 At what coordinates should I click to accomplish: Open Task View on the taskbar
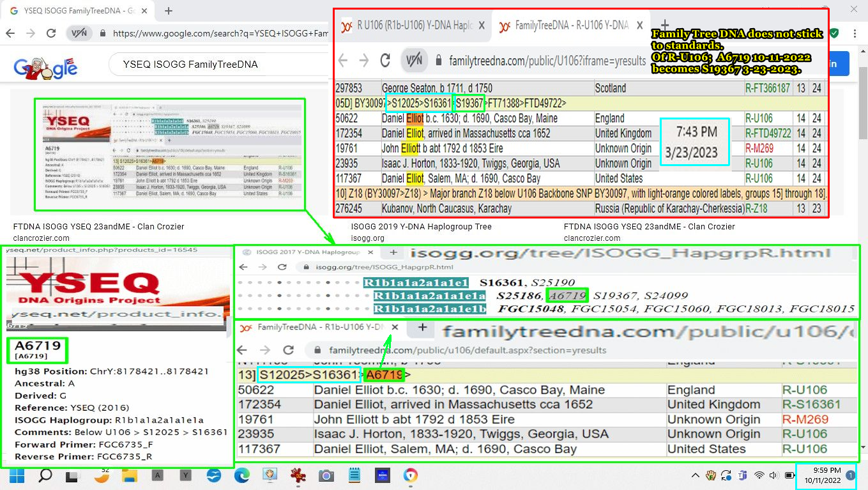click(72, 476)
